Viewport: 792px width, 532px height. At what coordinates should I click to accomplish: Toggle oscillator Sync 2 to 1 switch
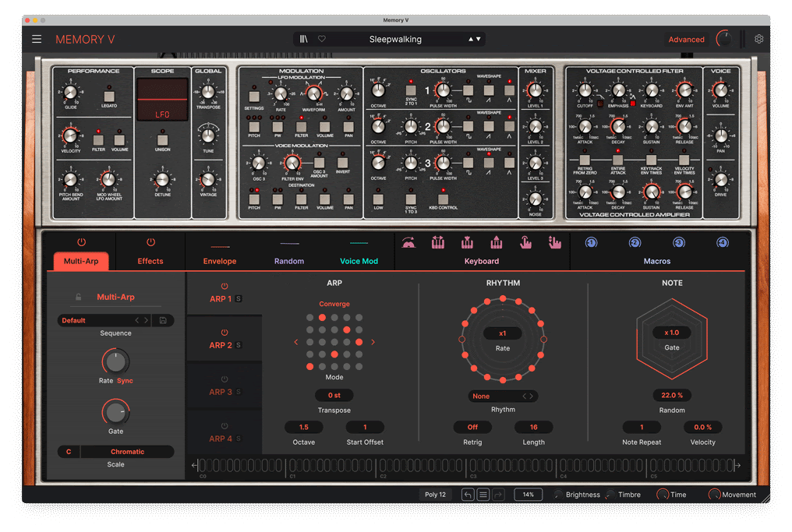(411, 90)
